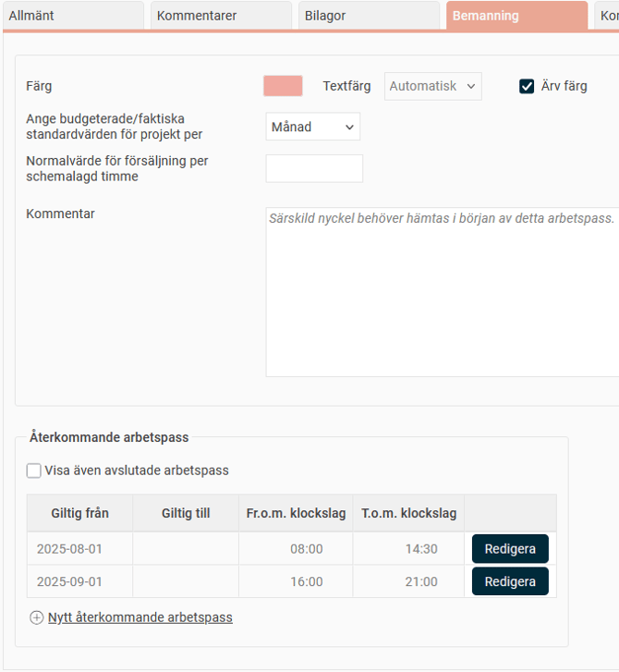Click Redigera for the 2025-08-01 shift

(x=510, y=549)
